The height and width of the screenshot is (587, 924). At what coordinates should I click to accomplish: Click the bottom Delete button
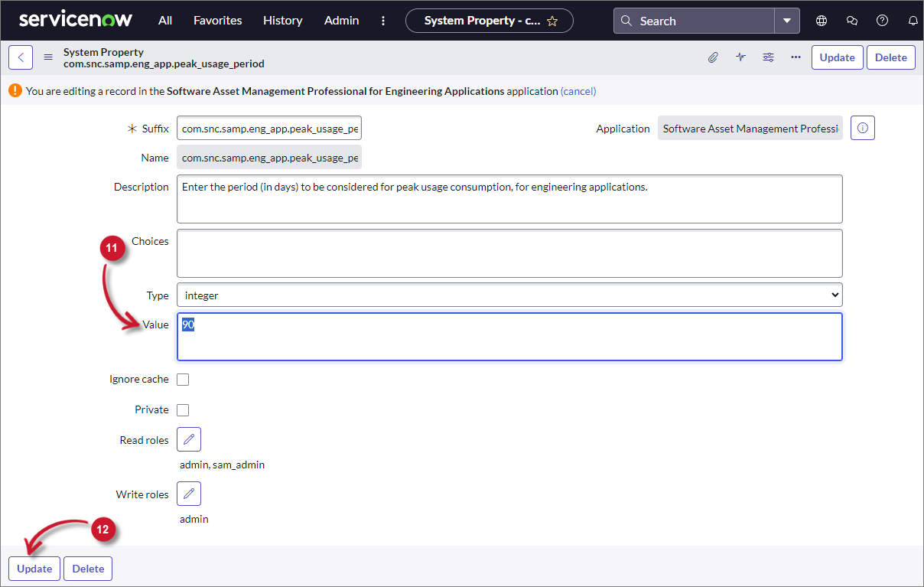[x=88, y=569]
